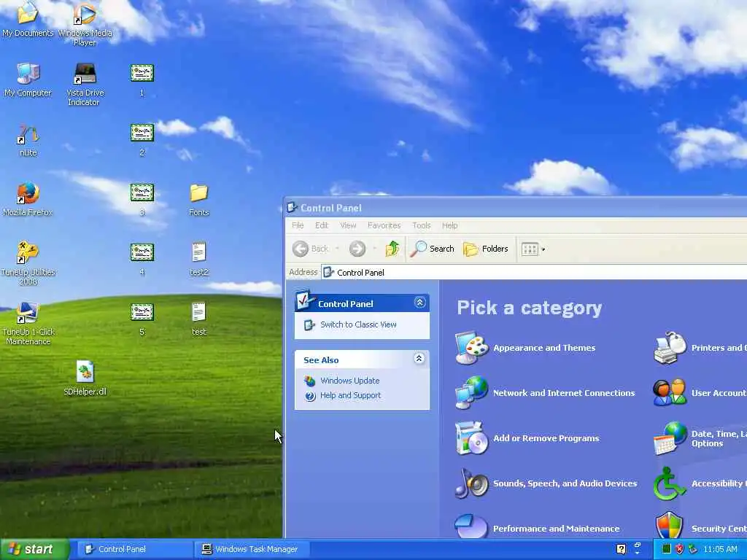
Task: Open the Tools menu
Action: point(422,225)
